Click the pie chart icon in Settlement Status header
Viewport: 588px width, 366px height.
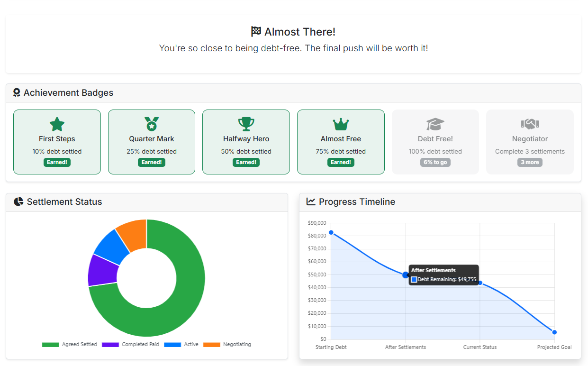click(18, 201)
